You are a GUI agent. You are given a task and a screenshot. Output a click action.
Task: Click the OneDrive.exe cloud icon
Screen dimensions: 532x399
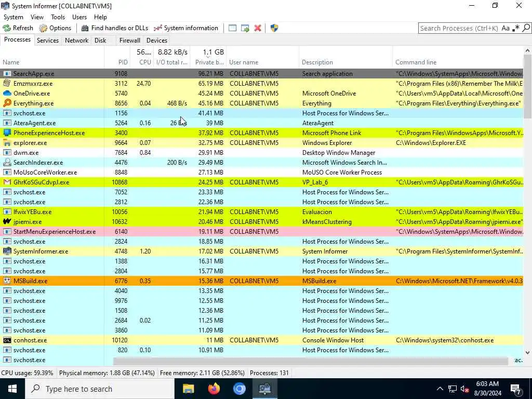point(7,94)
